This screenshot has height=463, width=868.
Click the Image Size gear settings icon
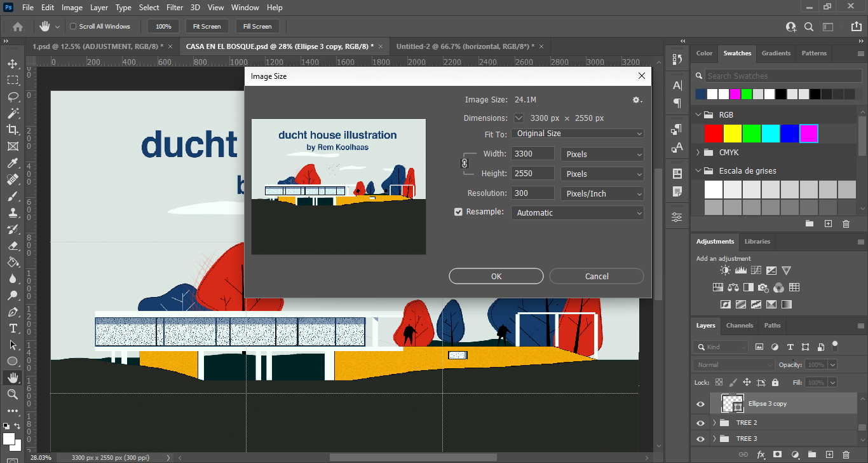637,100
